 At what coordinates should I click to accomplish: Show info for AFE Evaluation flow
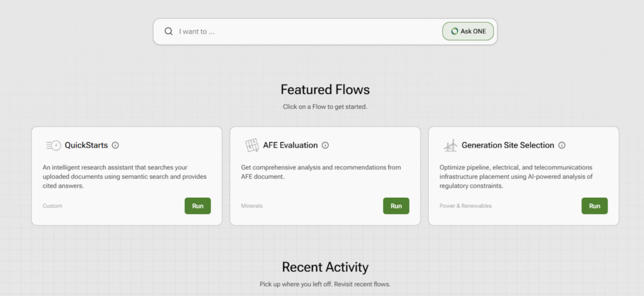[325, 145]
